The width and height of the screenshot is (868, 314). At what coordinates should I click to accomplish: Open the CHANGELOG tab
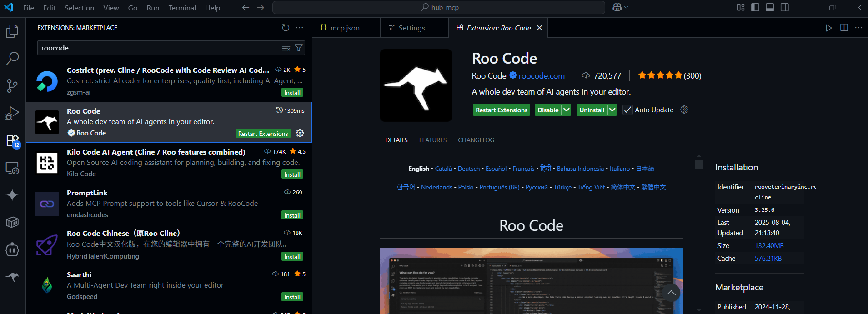pyautogui.click(x=476, y=140)
